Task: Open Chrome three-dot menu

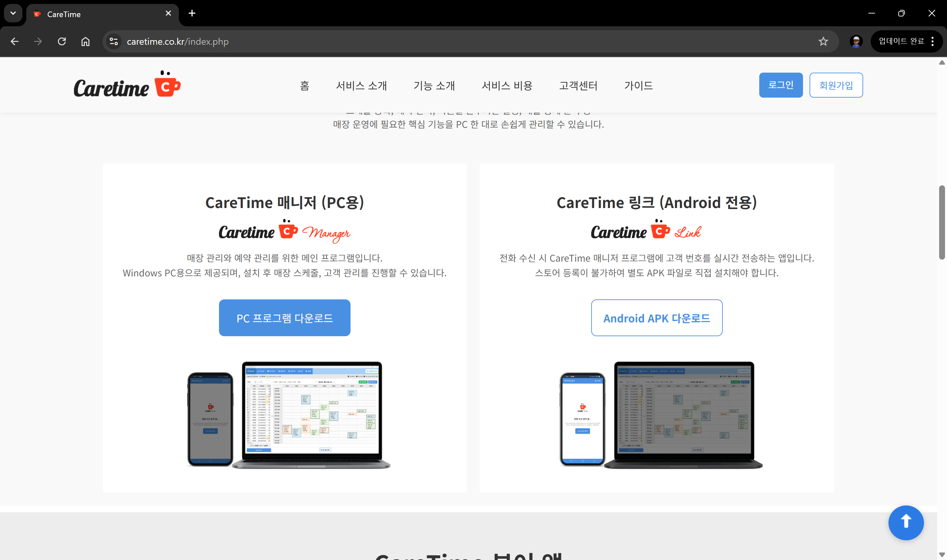Action: [x=932, y=41]
